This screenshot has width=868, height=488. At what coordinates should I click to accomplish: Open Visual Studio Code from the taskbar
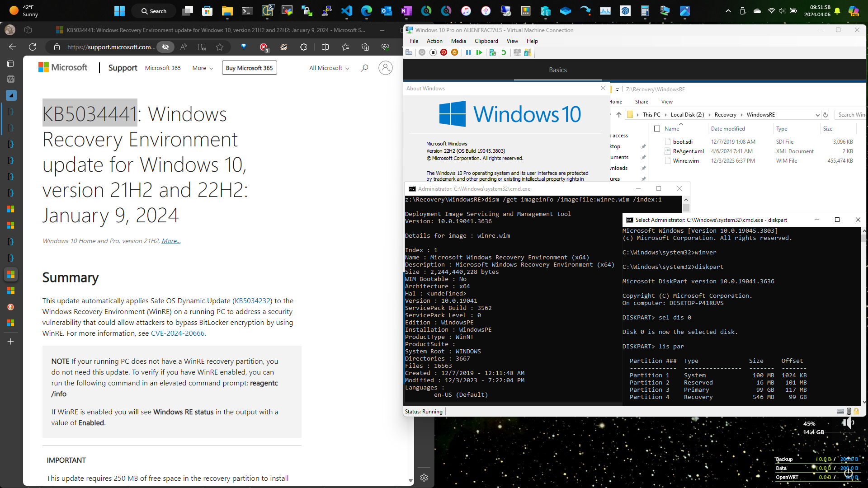pyautogui.click(x=347, y=11)
